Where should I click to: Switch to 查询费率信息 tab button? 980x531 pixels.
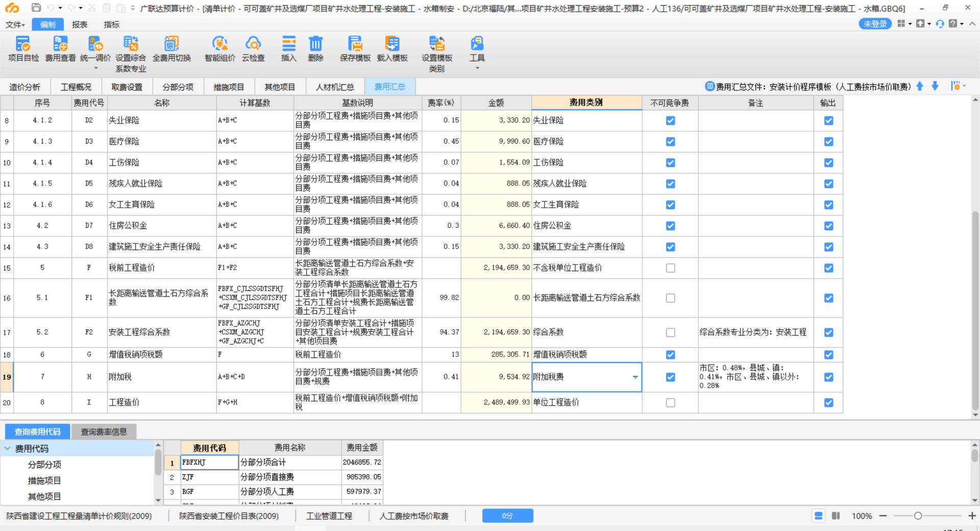pos(104,432)
